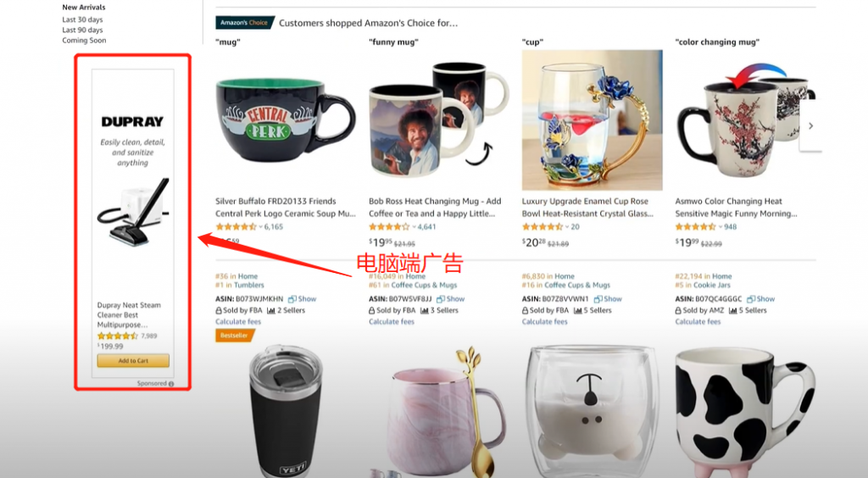Image resolution: width=868 pixels, height=478 pixels.
Task: Click Show icon beside ASIN B07QC4GGGC
Action: [751, 298]
